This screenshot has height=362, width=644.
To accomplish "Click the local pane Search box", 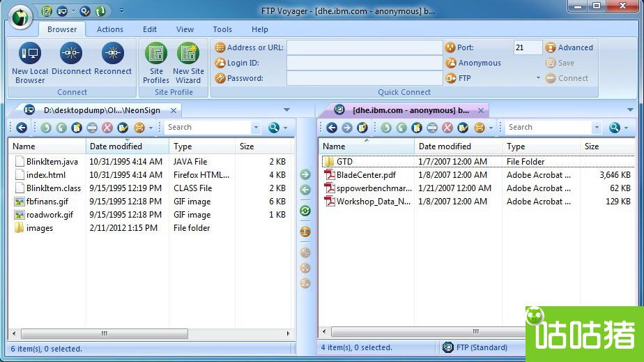I will pyautogui.click(x=208, y=128).
